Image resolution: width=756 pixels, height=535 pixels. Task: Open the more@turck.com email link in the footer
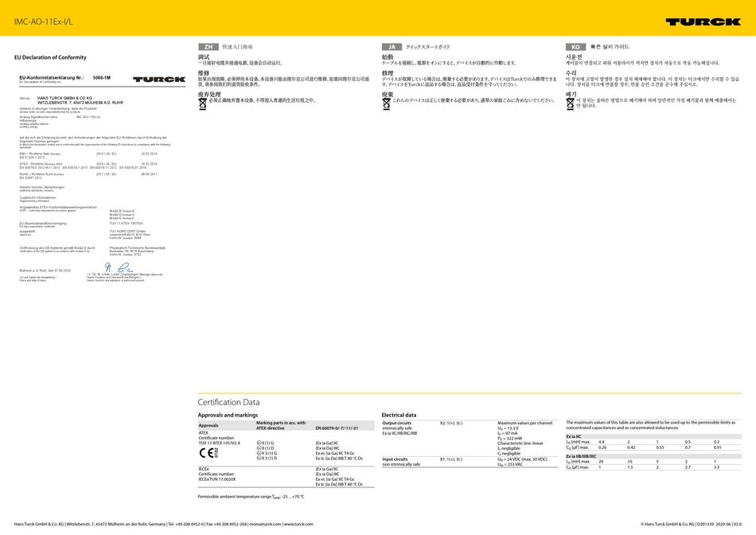pyautogui.click(x=265, y=524)
